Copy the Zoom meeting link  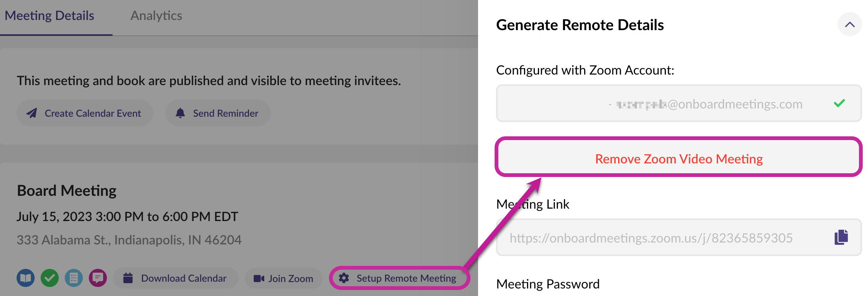pos(841,238)
